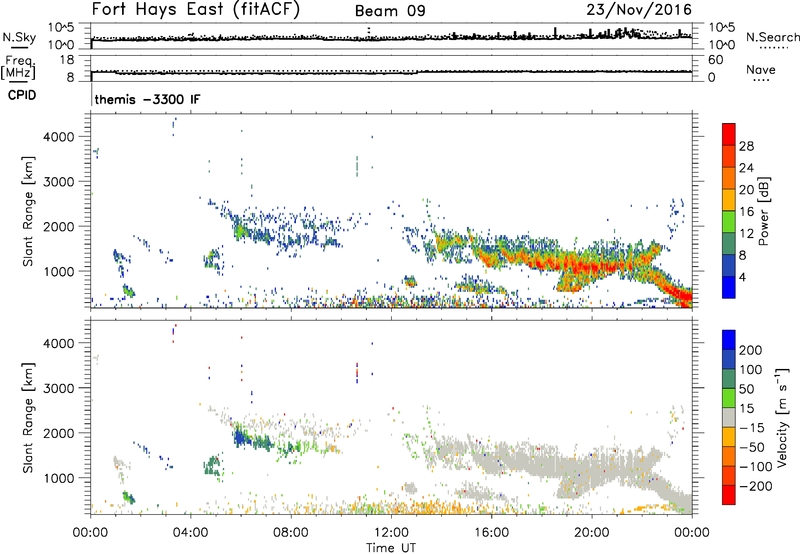Click the velocity panel 'Slant Range [km]' label
Image resolution: width=800 pixels, height=554 pixels.
point(28,417)
